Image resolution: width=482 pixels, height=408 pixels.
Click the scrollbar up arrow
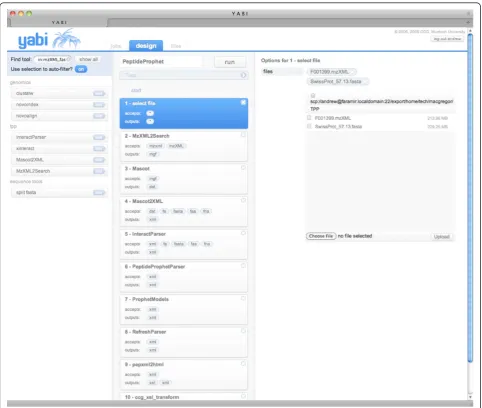coord(470,31)
